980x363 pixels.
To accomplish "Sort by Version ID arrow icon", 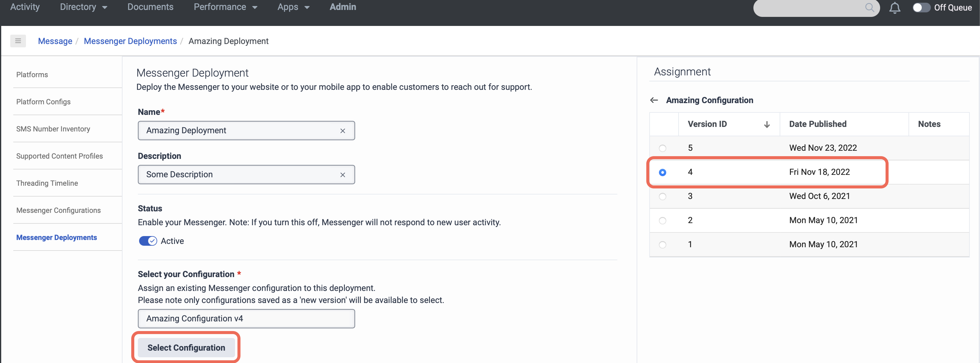I will coord(767,124).
